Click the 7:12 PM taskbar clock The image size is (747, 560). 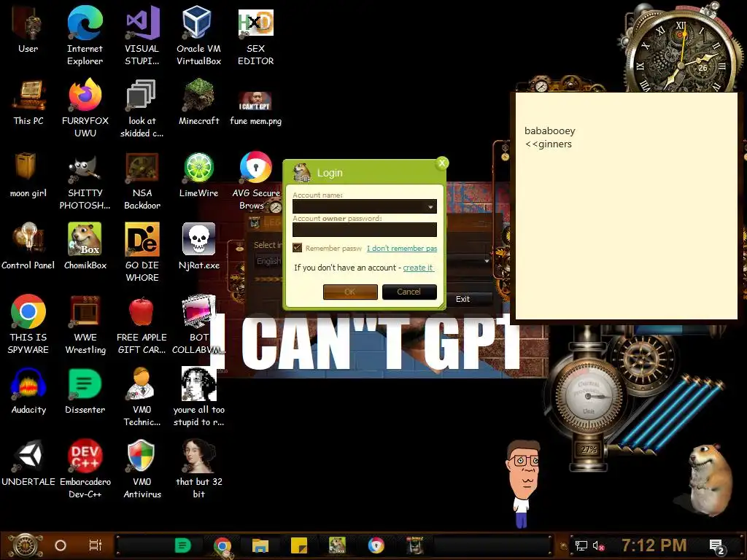point(654,545)
